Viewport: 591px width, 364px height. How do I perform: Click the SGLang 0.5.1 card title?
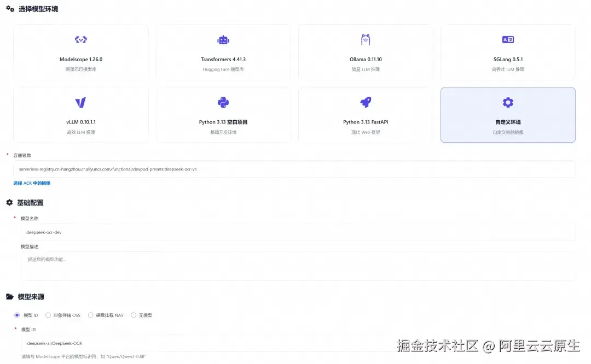click(508, 60)
